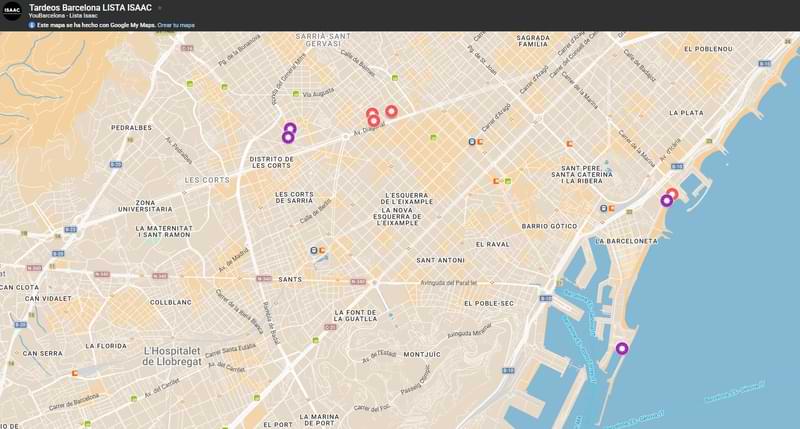Click the EL POBLE-SEC label
Screen dimensions: 800x429
(489, 303)
